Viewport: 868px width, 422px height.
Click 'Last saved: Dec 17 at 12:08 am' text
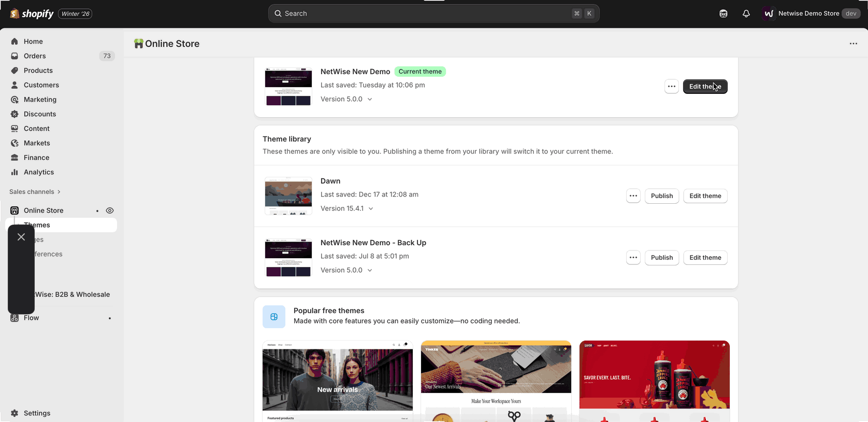coord(369,194)
